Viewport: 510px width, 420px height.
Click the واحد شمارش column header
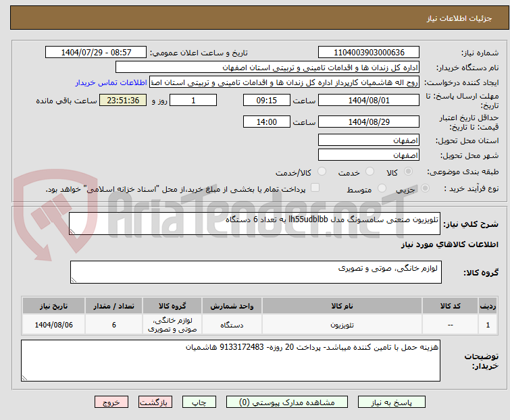232,306
